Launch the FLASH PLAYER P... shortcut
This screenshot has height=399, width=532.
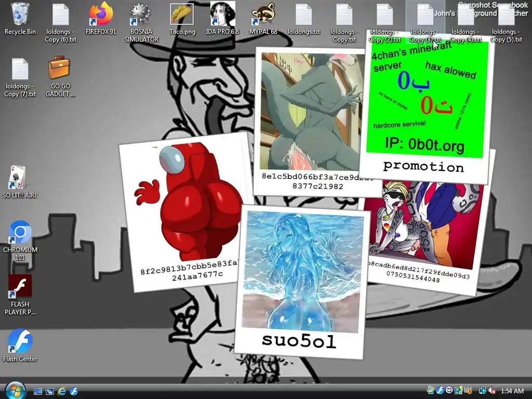click(x=20, y=295)
